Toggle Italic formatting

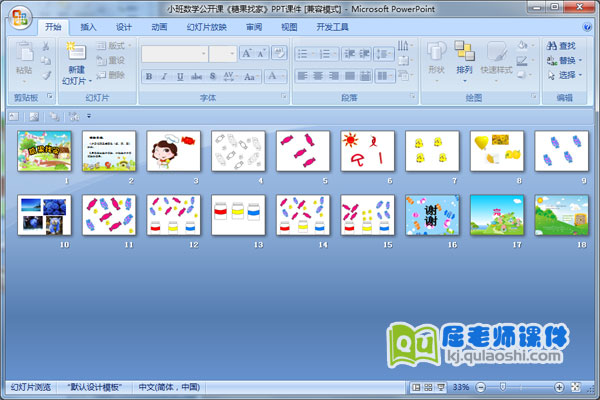tap(165, 77)
